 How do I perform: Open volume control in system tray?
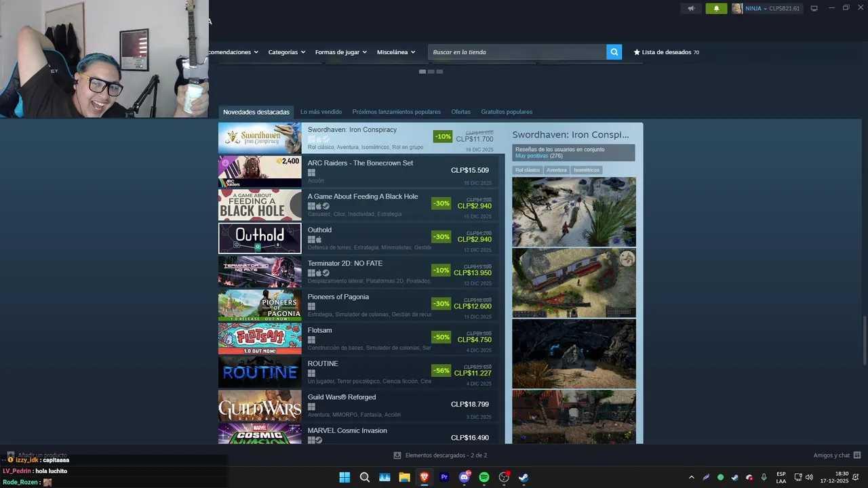[x=809, y=477]
